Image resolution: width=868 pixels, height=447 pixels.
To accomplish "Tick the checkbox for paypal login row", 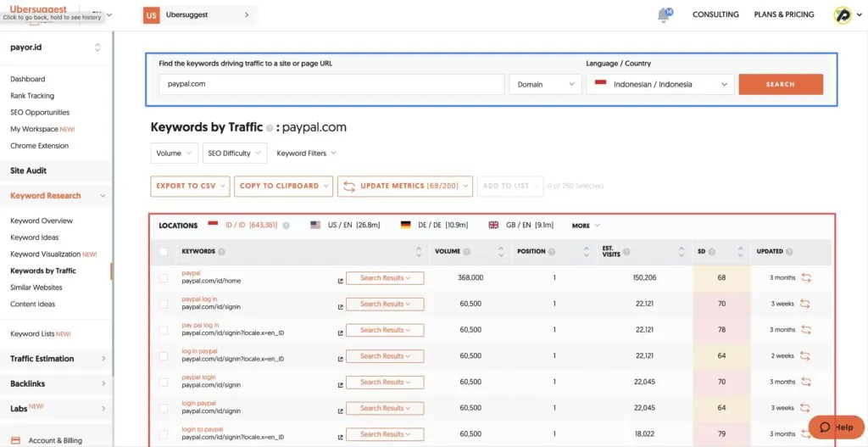I will (x=164, y=383).
